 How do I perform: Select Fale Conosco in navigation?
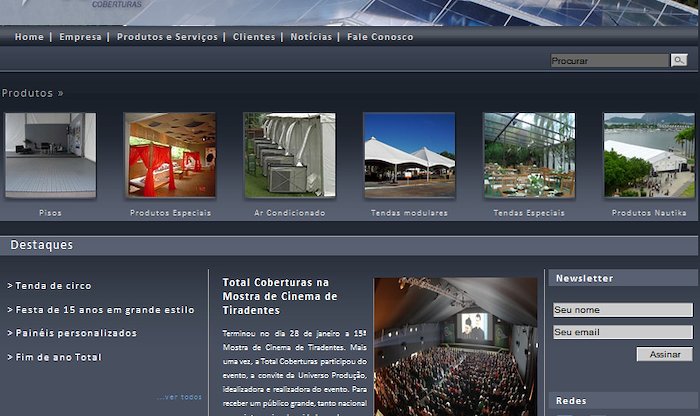click(380, 37)
